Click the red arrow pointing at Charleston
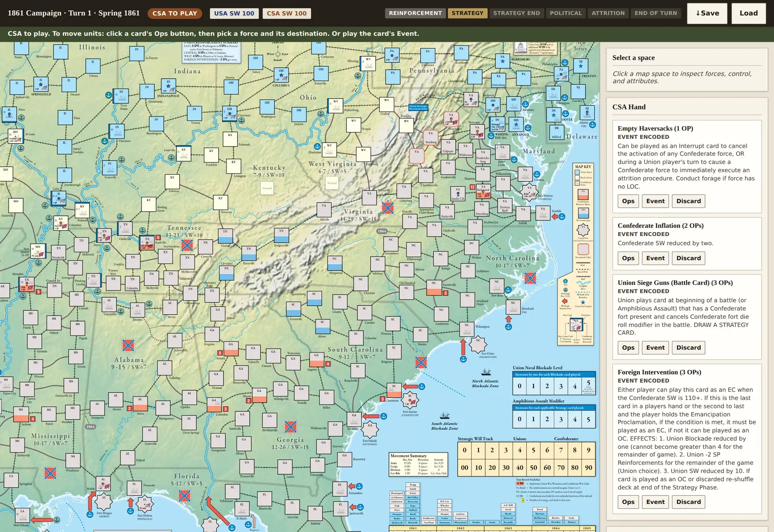Image resolution: width=774 pixels, height=532 pixels. coord(410,386)
